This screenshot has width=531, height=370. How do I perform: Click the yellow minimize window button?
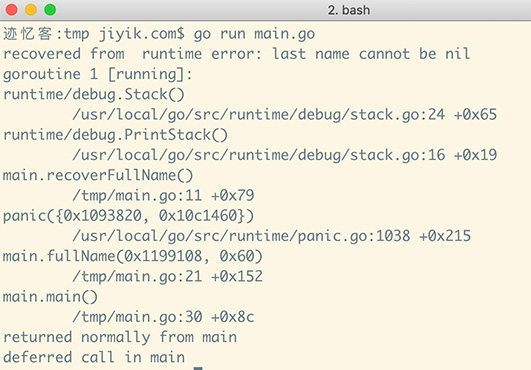31,9
